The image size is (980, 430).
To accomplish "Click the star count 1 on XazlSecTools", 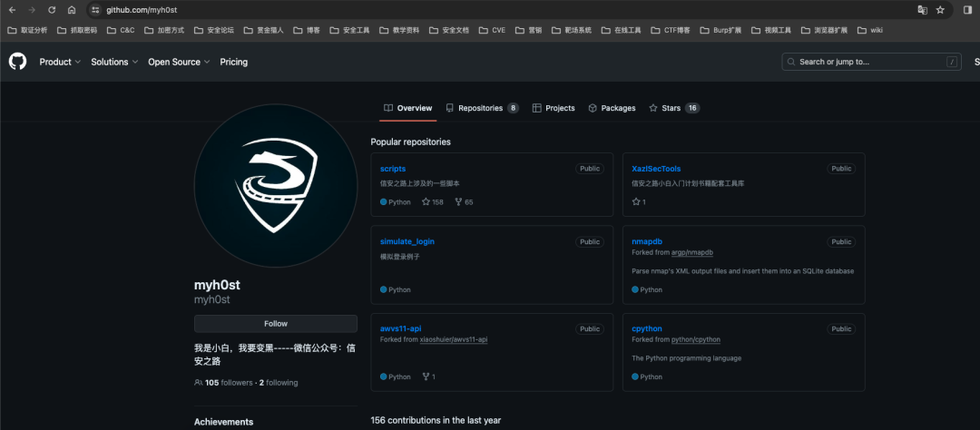I will tap(639, 202).
